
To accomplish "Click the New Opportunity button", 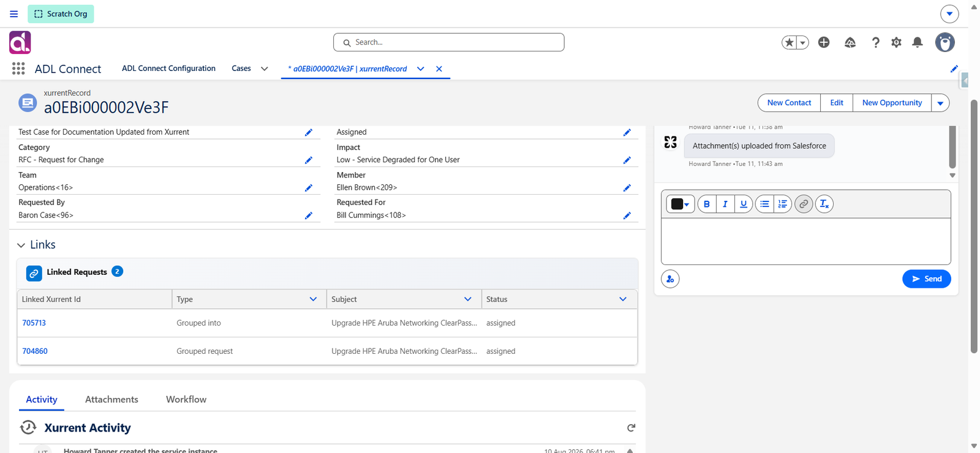I will (892, 103).
